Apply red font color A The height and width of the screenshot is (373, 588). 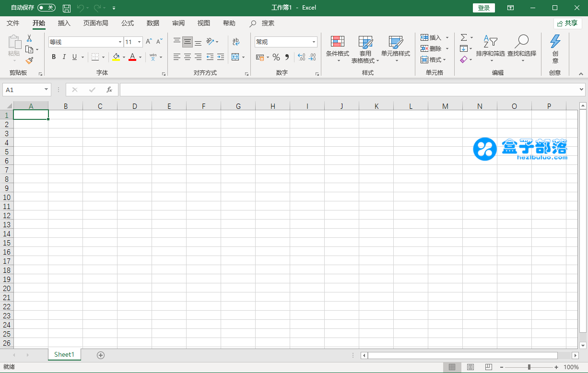pos(132,57)
